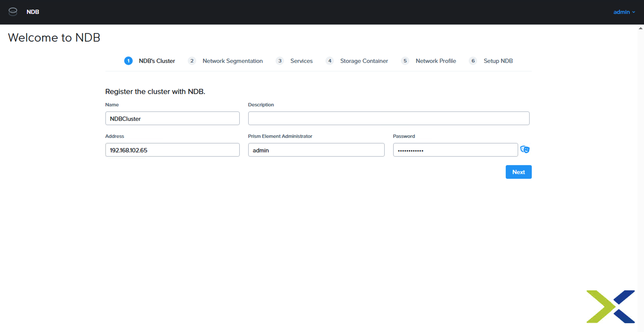
Task: Go to Network Segmentation step
Action: (232, 61)
